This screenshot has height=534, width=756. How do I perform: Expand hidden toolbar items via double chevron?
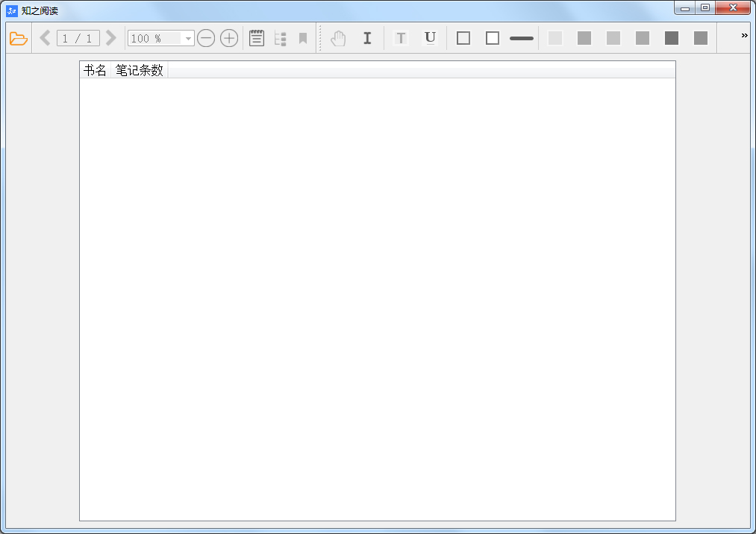tap(743, 34)
